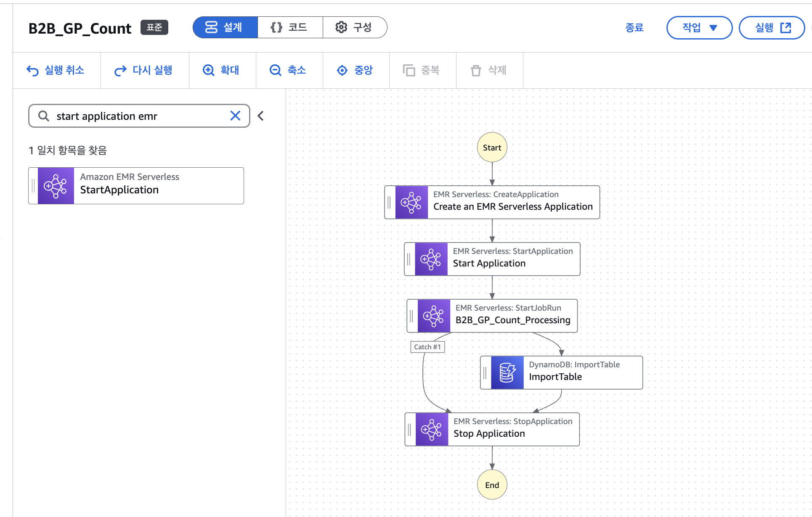Viewport: 812px width, 517px height.
Task: Select the 설계 (Design) tab
Action: click(x=225, y=28)
